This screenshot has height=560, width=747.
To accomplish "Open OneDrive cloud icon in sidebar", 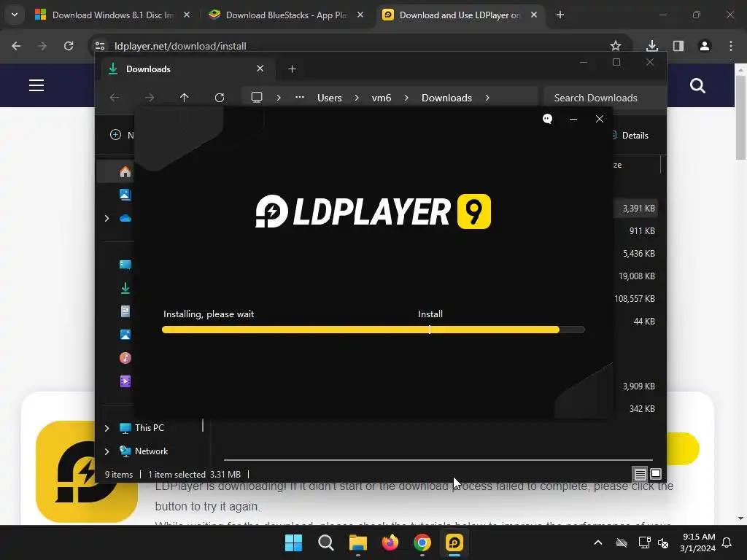I will tap(125, 218).
